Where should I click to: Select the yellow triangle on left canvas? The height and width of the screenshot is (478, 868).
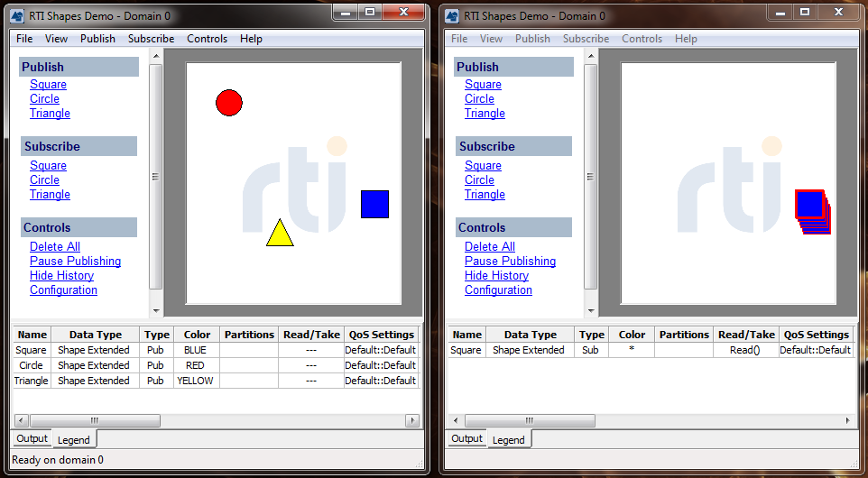[x=280, y=235]
